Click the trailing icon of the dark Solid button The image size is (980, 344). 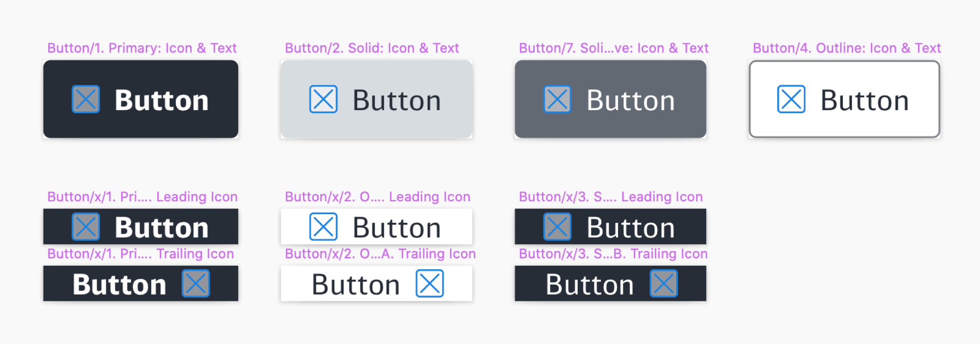coord(664,283)
